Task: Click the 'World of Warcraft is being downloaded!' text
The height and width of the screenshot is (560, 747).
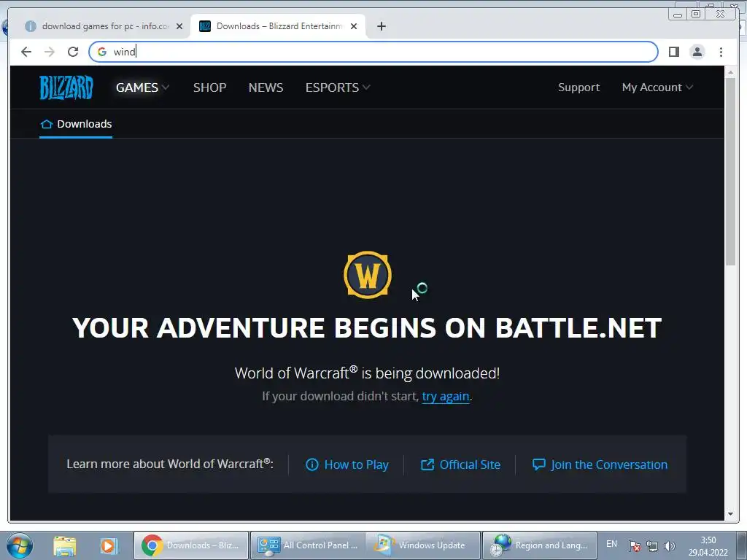Action: 367,373
